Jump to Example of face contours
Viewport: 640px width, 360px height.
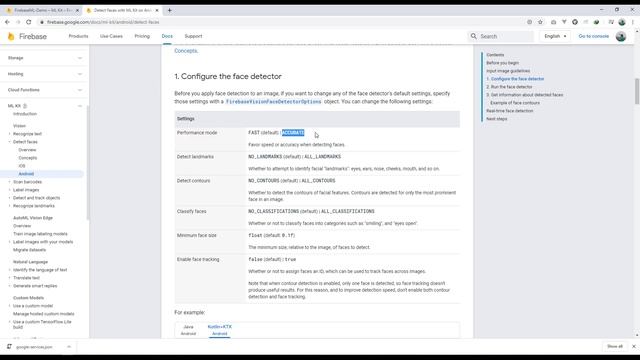[515, 103]
